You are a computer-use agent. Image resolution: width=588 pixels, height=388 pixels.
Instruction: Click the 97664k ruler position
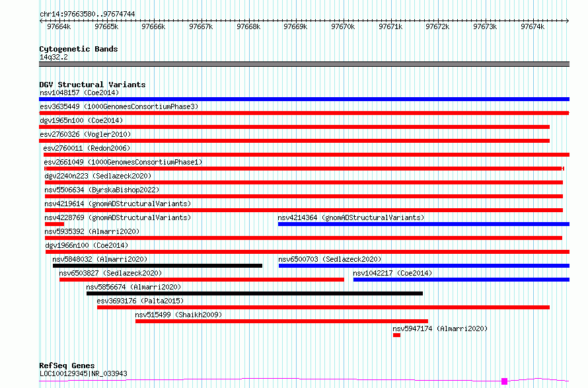click(59, 26)
